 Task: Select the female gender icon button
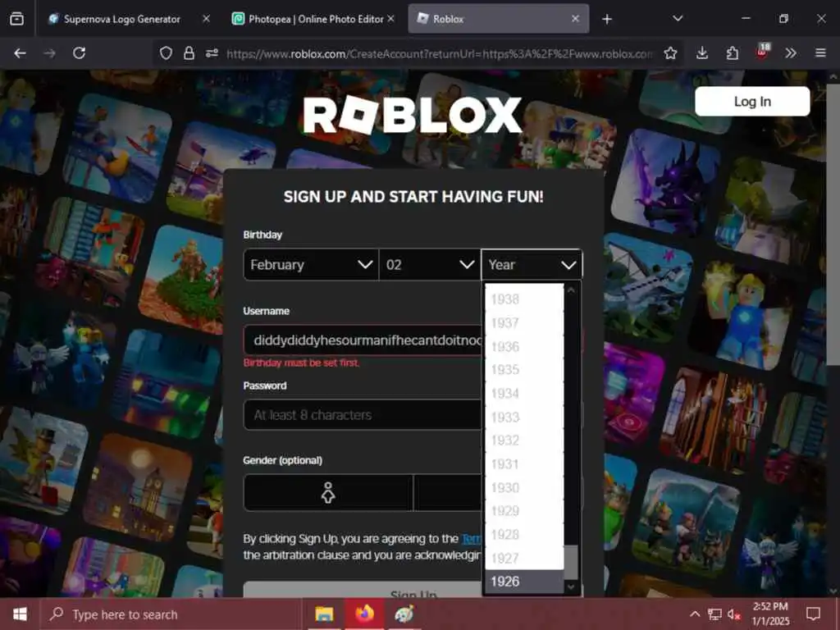(x=328, y=492)
